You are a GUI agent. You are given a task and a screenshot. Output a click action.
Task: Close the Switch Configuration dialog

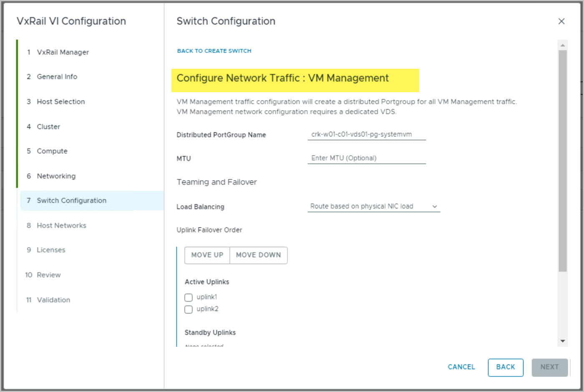561,21
